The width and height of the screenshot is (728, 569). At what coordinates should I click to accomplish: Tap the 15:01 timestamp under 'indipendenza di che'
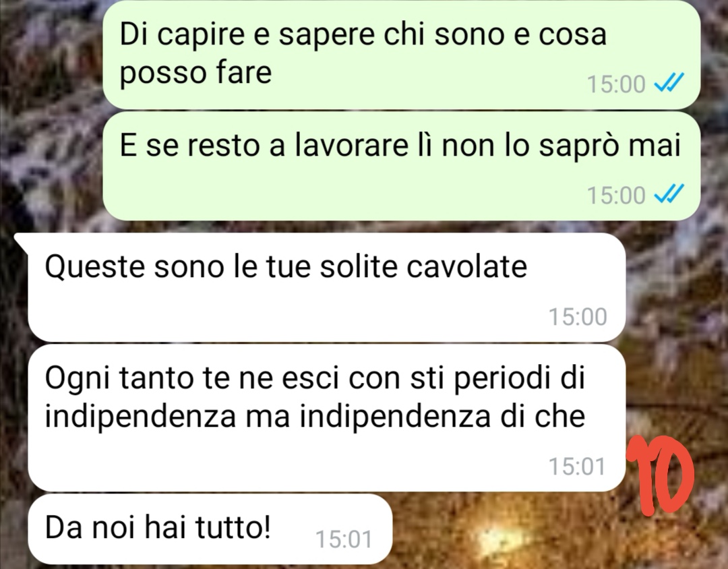578,466
